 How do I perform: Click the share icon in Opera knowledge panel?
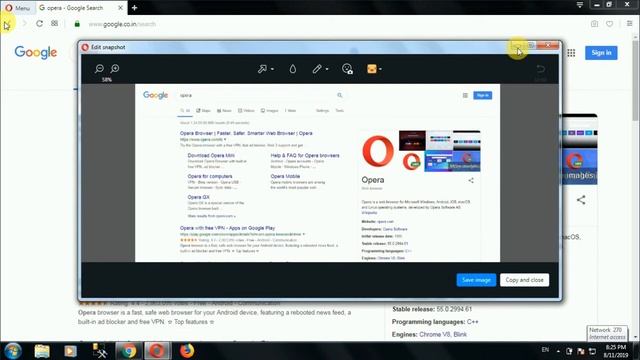pyautogui.click(x=581, y=200)
